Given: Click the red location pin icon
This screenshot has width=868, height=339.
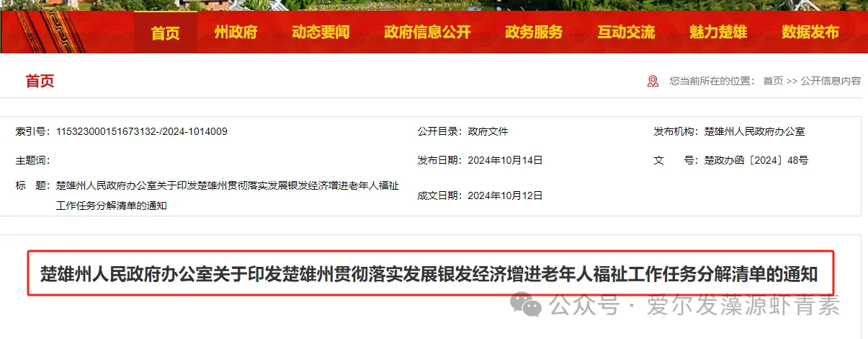Looking at the screenshot, I should click(x=653, y=81).
